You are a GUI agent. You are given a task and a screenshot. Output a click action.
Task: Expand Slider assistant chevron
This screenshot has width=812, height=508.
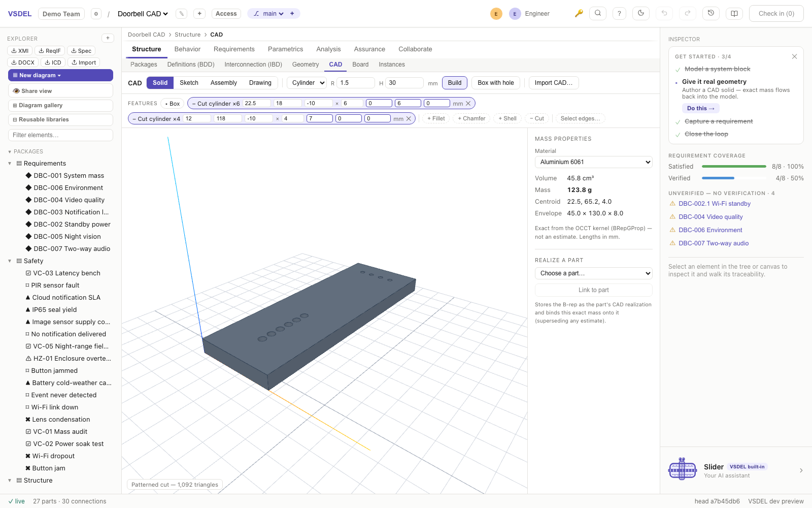click(801, 470)
